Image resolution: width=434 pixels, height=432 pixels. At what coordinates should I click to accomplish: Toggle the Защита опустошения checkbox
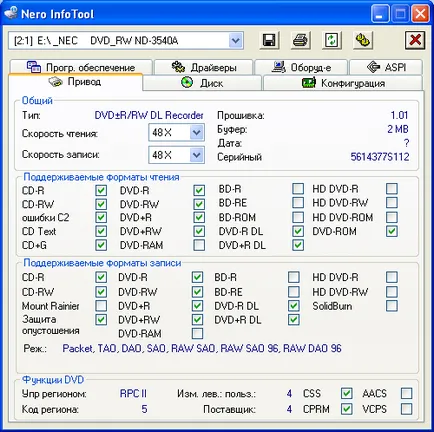[x=101, y=320]
